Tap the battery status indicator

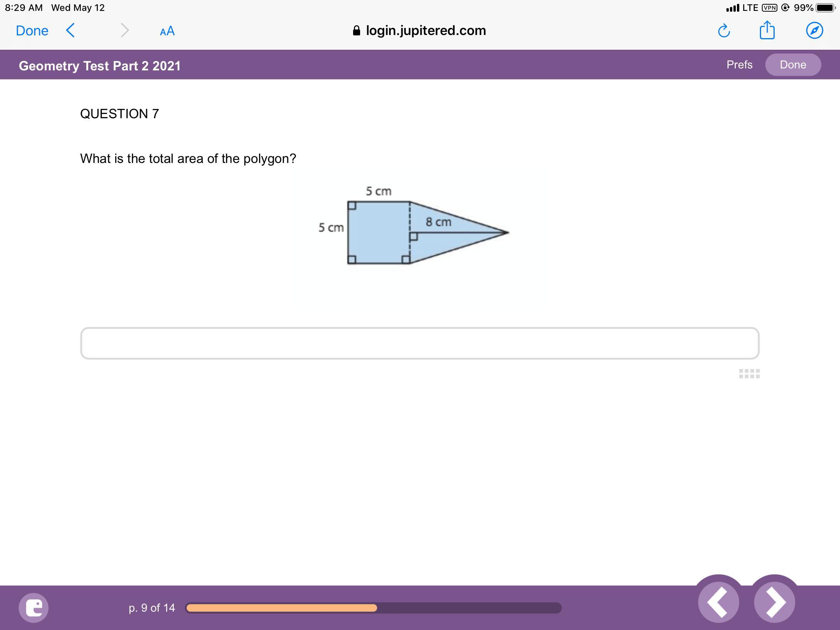pyautogui.click(x=824, y=8)
